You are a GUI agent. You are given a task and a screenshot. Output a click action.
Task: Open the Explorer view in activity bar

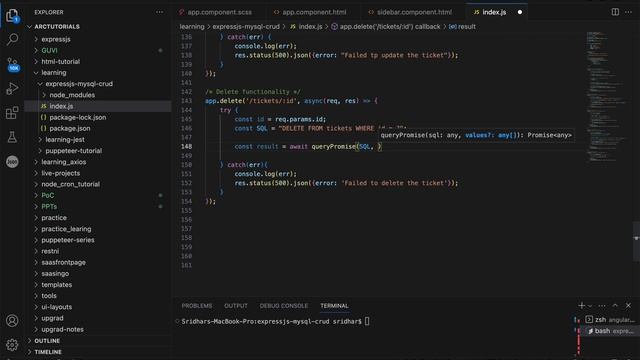12,16
